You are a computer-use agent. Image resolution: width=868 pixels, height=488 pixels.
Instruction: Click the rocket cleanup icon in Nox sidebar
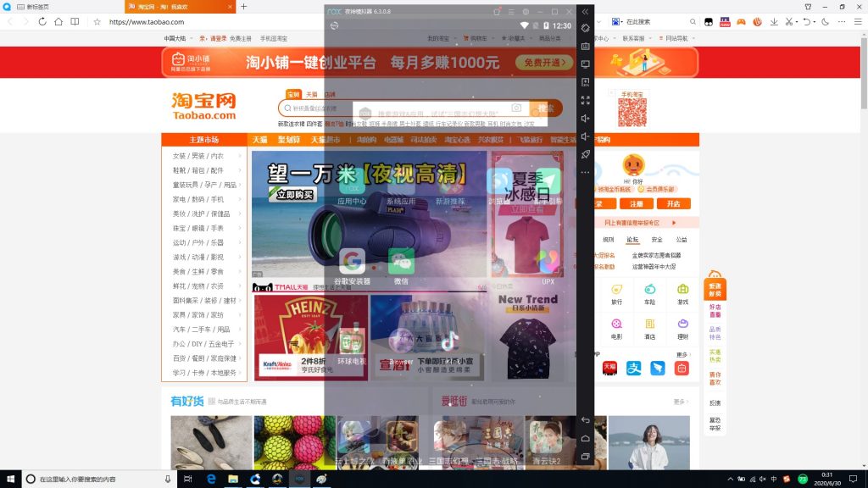585,154
